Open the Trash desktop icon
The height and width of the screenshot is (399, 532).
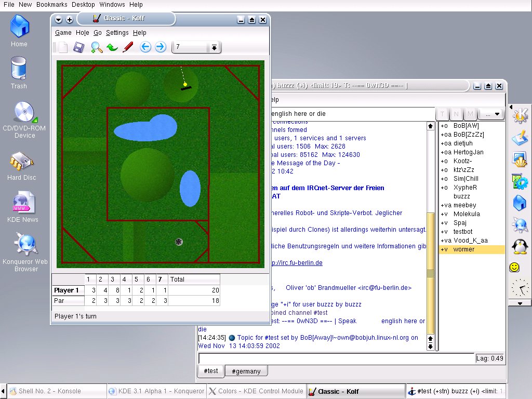[19, 73]
